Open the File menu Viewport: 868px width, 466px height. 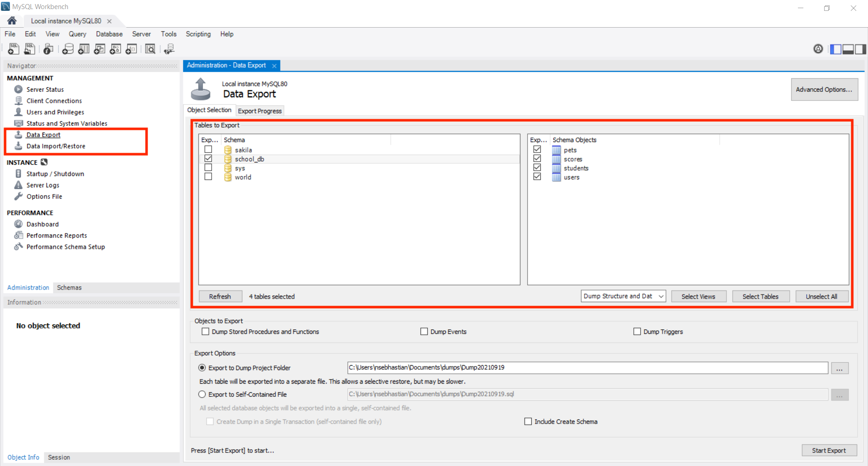click(10, 34)
